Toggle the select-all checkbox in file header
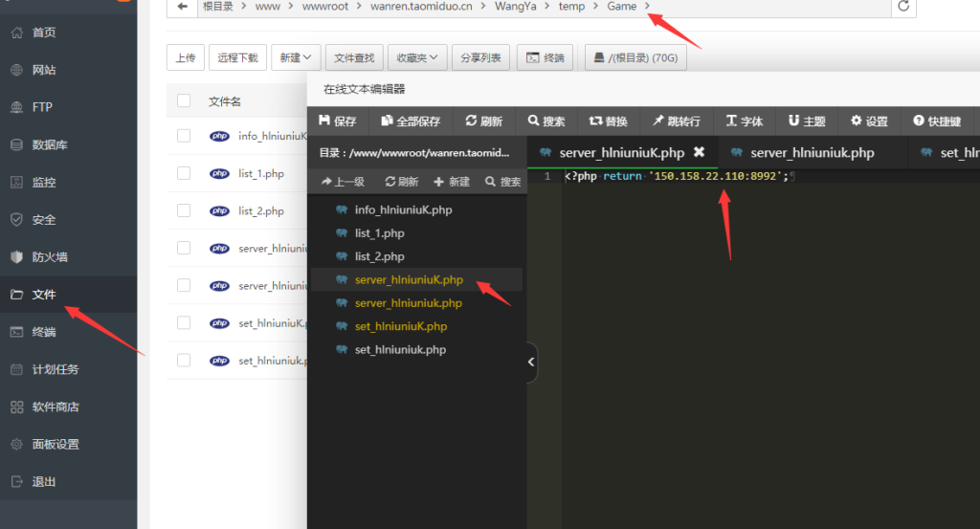Screen dimensions: 980x529 point(184,101)
